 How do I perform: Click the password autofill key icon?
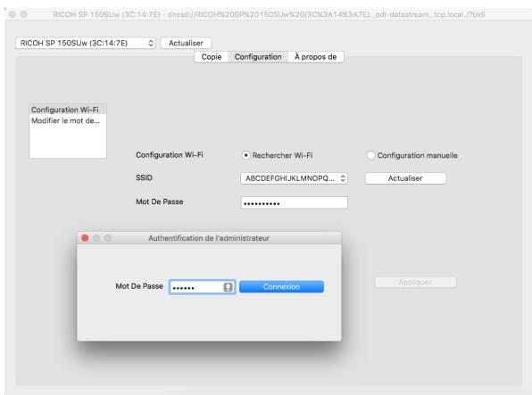(x=228, y=287)
